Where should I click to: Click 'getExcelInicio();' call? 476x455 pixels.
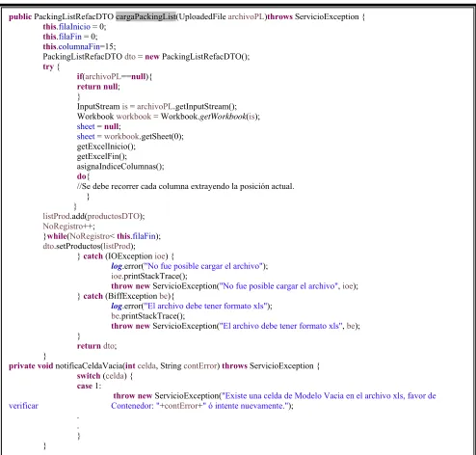[106, 147]
